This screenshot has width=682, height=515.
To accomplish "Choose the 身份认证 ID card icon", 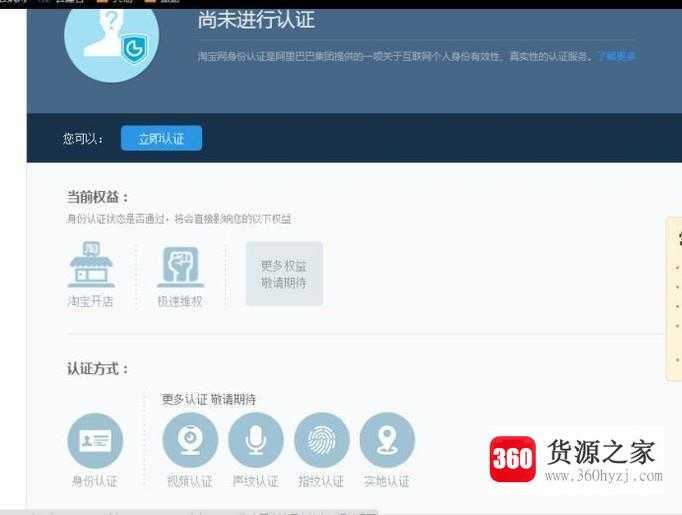I will tap(95, 441).
